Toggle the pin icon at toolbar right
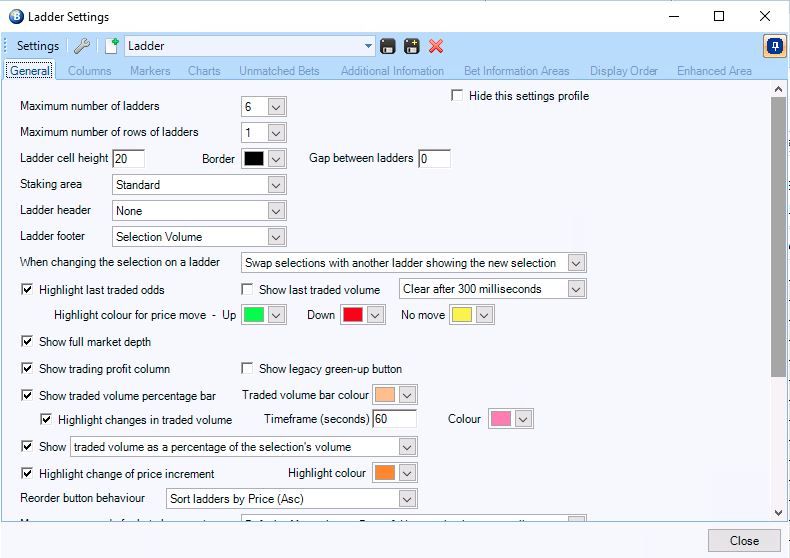The image size is (790, 558). pos(775,47)
